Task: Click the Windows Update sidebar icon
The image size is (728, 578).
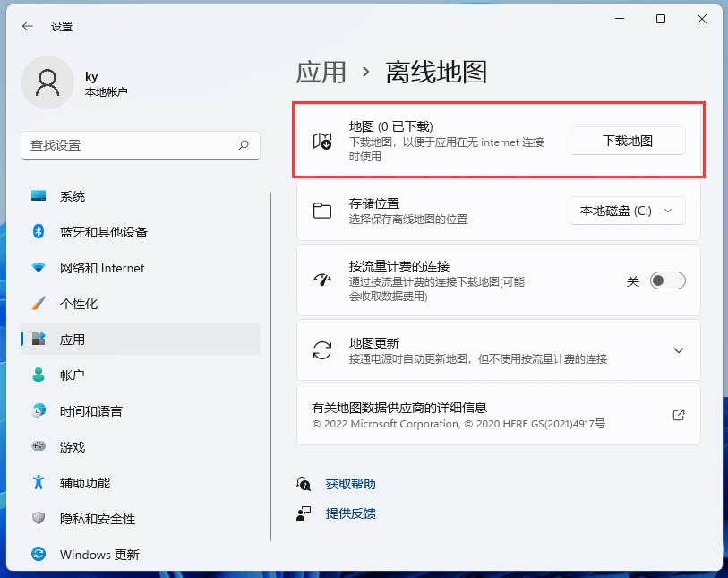Action: tap(39, 555)
